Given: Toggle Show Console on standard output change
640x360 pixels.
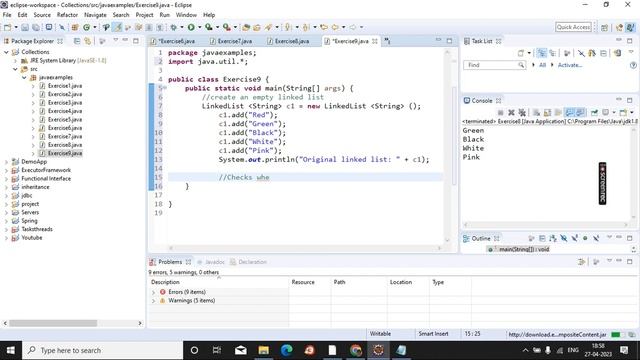Looking at the screenshot, I should (x=569, y=112).
